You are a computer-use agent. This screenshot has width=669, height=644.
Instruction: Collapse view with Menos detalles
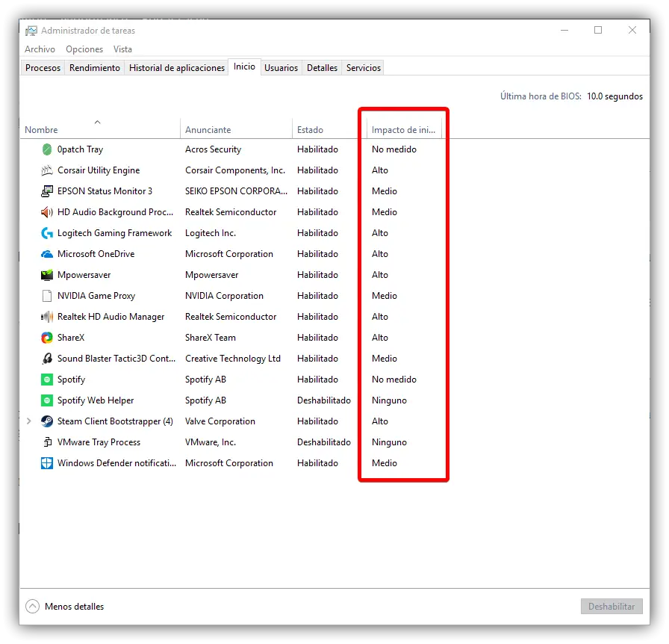pyautogui.click(x=65, y=607)
